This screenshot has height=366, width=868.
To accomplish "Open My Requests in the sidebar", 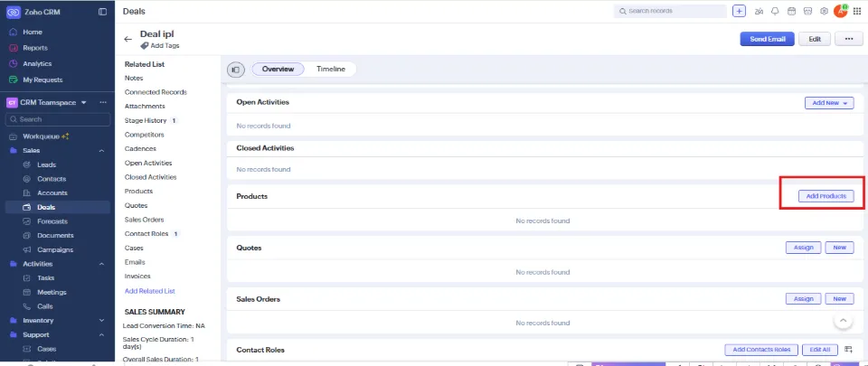I will point(42,80).
